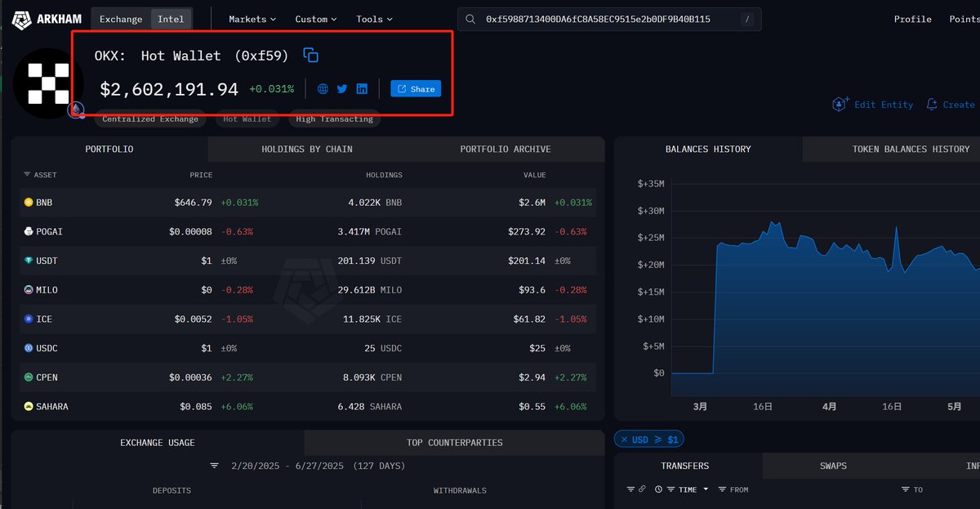This screenshot has height=509, width=980.
Task: Open the transfers chain-link filter icon
Action: [x=643, y=489]
